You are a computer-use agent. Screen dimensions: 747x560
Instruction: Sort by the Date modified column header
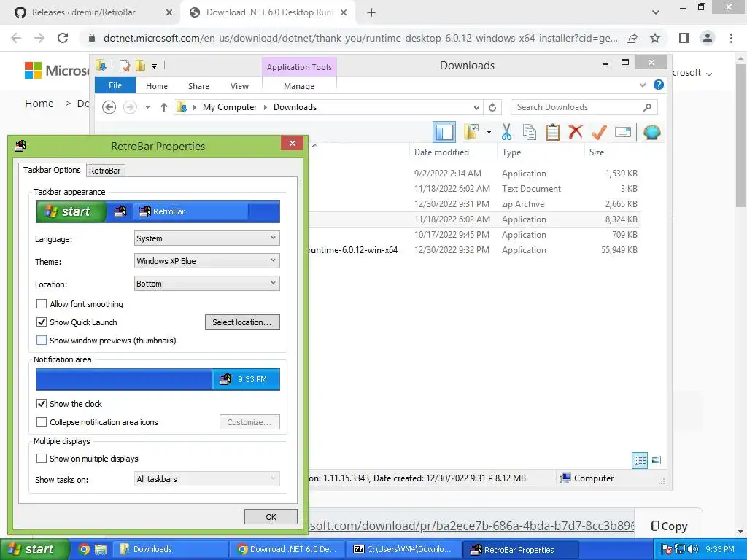(x=441, y=152)
